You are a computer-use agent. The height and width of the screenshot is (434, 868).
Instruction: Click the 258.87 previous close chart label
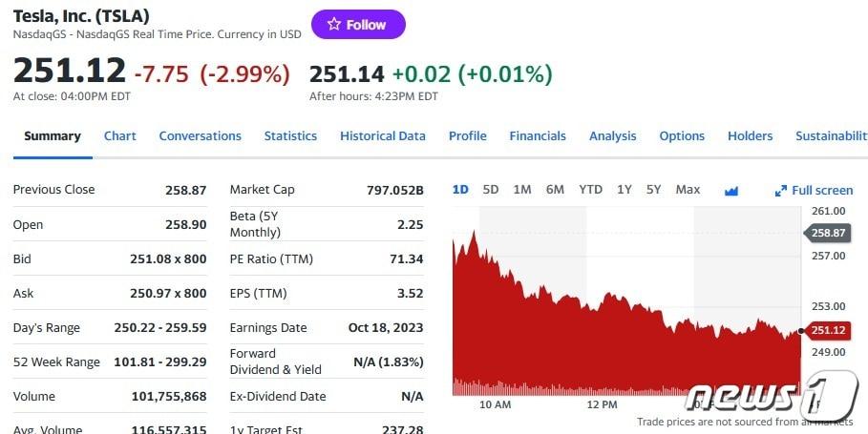pos(828,233)
